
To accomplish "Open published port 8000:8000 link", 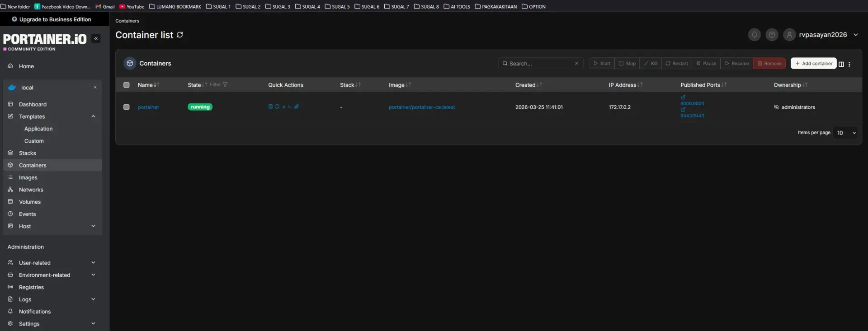I will [692, 103].
